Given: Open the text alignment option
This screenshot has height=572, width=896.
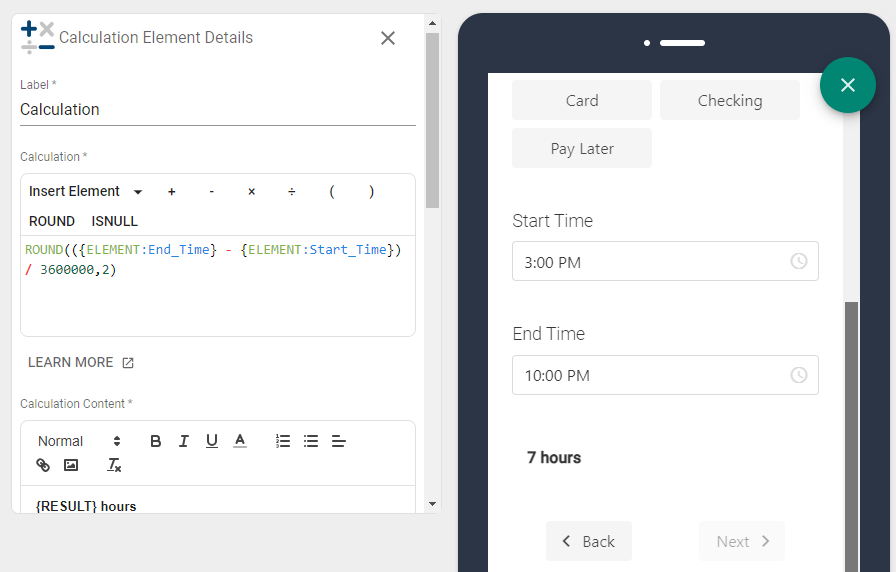Looking at the screenshot, I should coord(339,441).
